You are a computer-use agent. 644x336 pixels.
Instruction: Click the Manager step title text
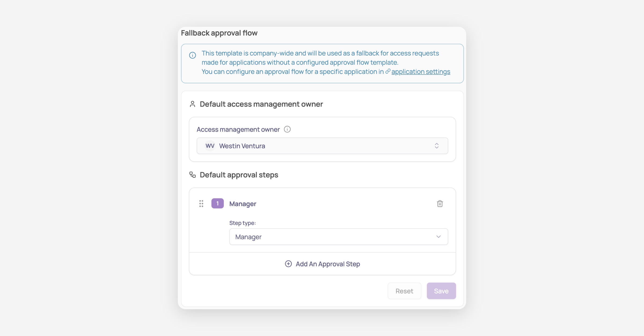click(x=243, y=204)
